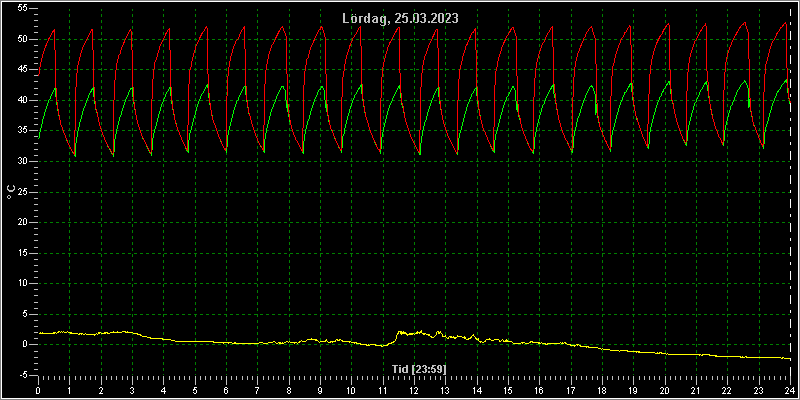The image size is (800, 400).
Task: Click the Tid [23:59] time label
Action: pos(419,368)
